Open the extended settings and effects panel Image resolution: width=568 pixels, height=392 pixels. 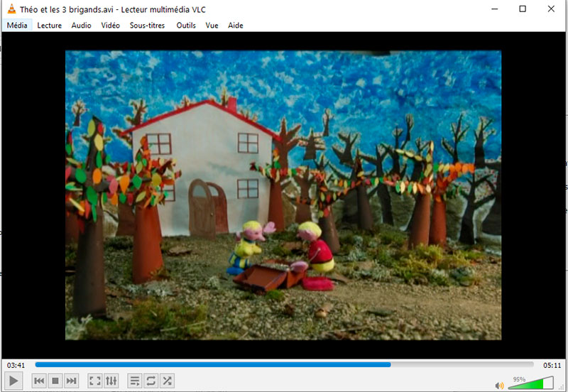coord(111,381)
